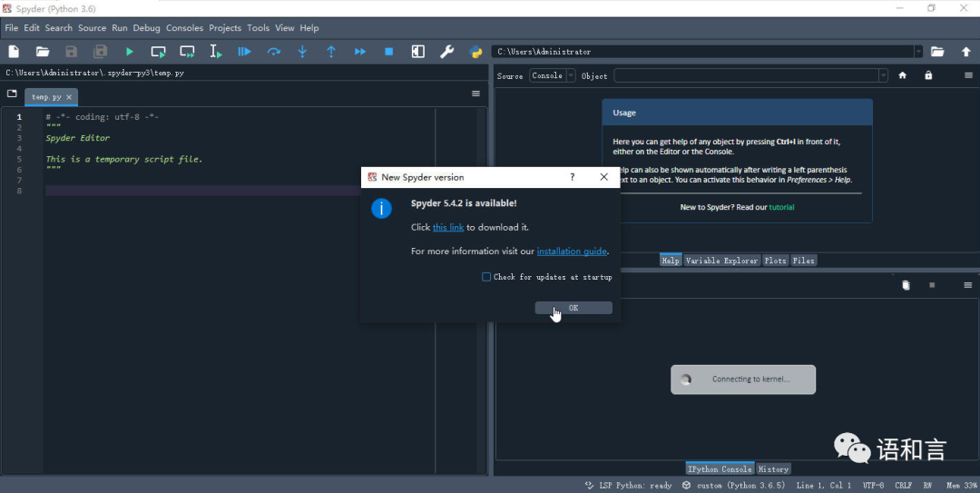This screenshot has height=493, width=980.
Task: Maximize the current pane
Action: 418,52
